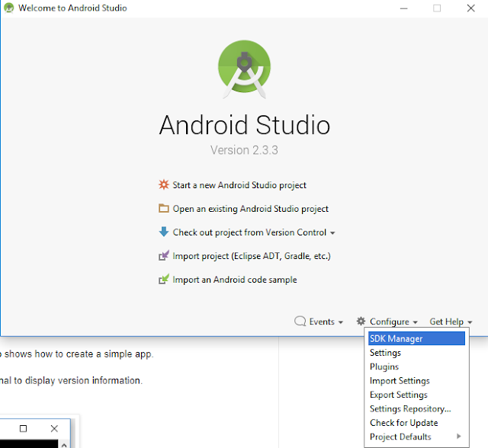Click the purple arrow Import project icon
The height and width of the screenshot is (448, 488).
click(x=164, y=255)
